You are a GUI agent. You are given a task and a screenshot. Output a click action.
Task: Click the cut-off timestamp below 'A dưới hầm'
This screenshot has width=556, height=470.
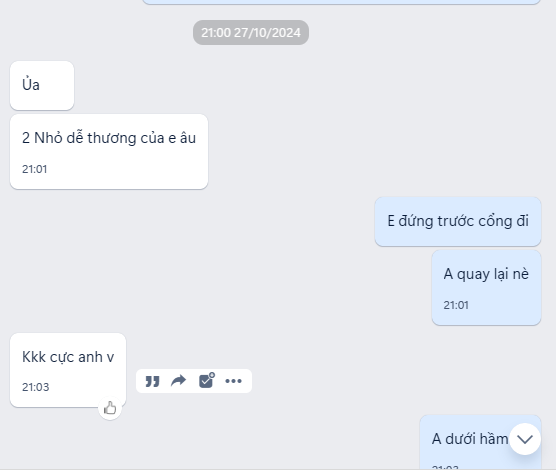[445, 467]
